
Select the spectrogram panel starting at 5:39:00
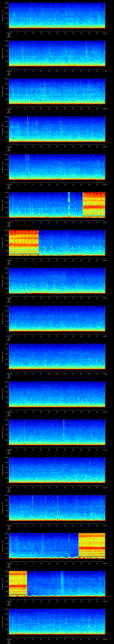[57, 394]
